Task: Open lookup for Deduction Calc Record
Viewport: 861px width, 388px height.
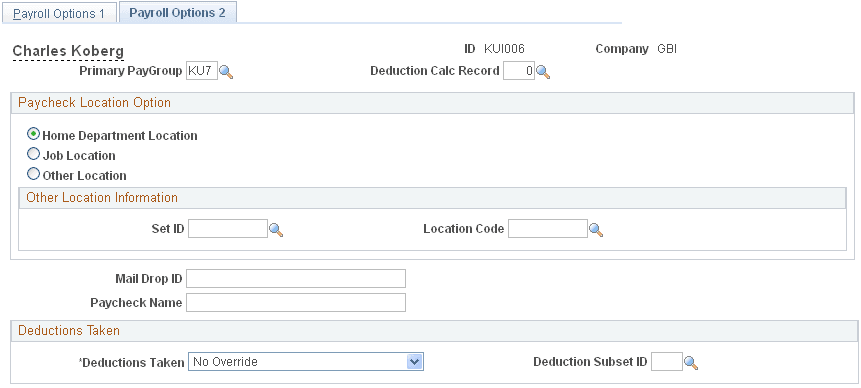Action: pyautogui.click(x=543, y=72)
